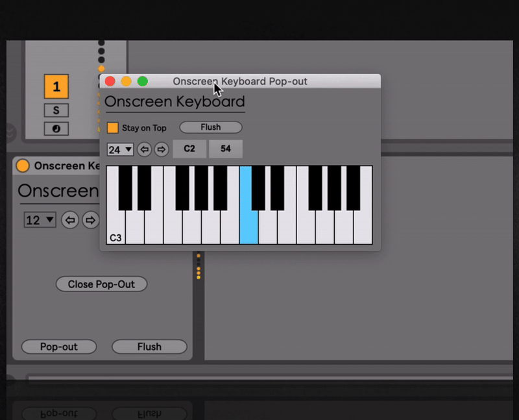The width and height of the screenshot is (519, 420).
Task: Play the last white key on the keyboard
Action: coord(363,229)
